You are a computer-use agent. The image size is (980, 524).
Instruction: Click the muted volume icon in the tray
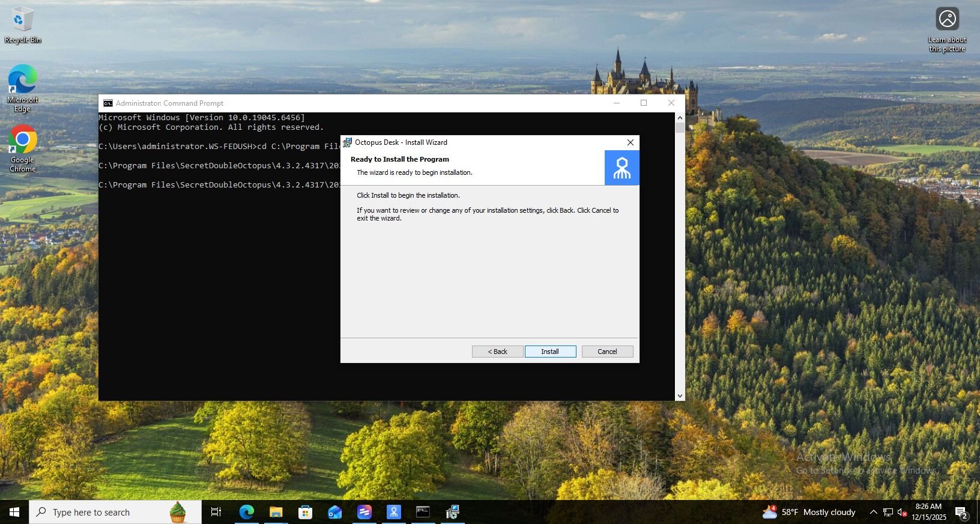902,512
